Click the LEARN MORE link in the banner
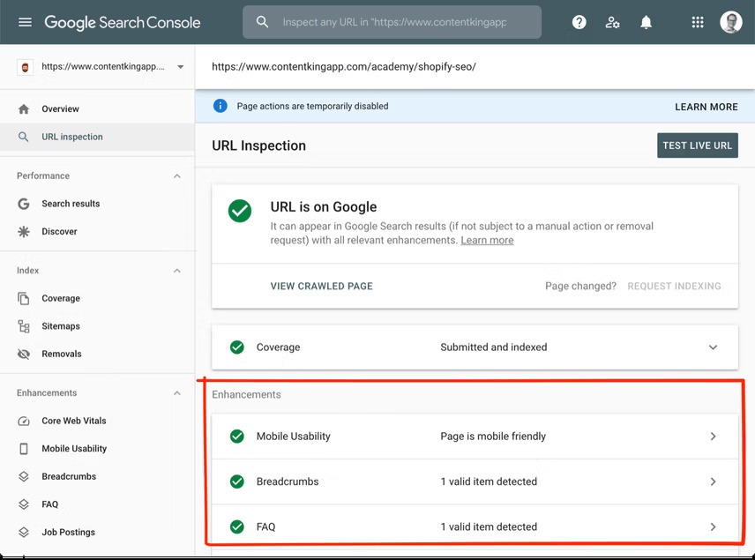 coord(706,107)
